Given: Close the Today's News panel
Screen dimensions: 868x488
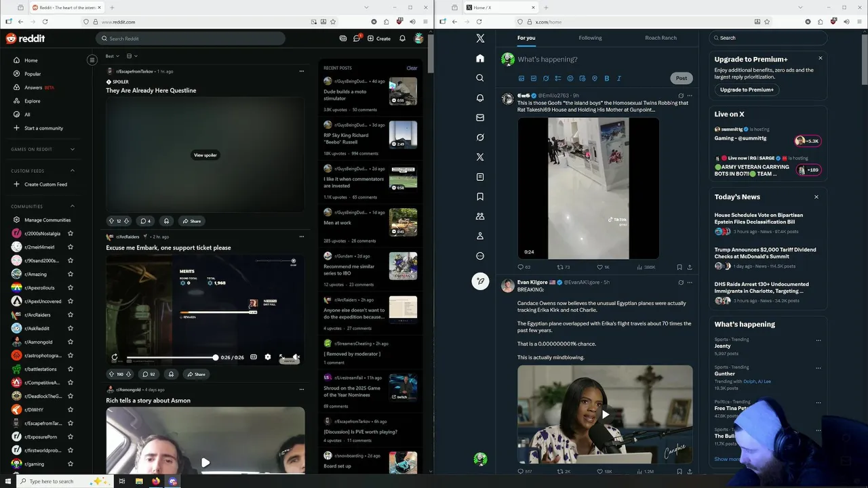Looking at the screenshot, I should point(816,197).
